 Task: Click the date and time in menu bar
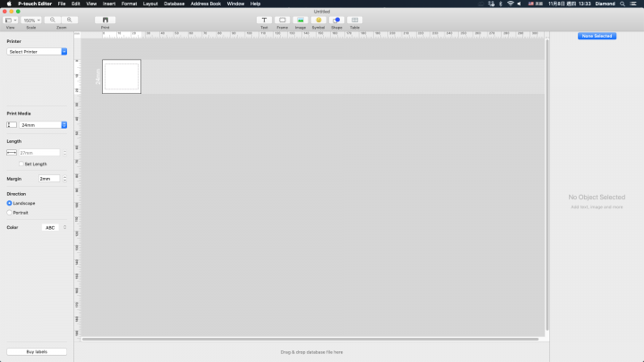[569, 4]
